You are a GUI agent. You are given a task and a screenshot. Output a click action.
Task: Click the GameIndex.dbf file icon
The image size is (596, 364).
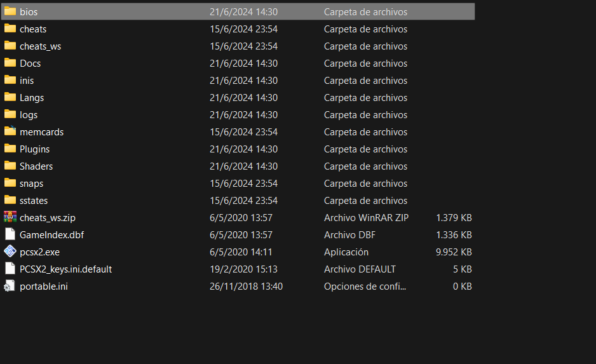click(x=10, y=234)
